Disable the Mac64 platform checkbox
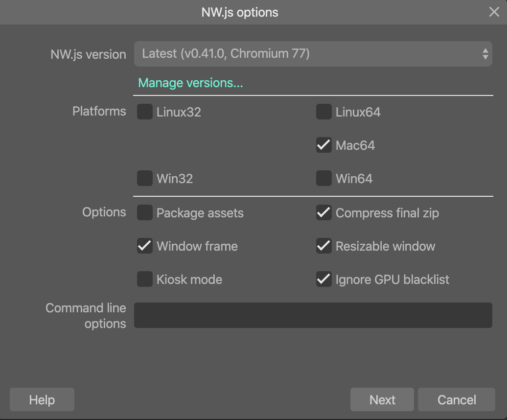This screenshot has height=420, width=507. click(x=323, y=145)
